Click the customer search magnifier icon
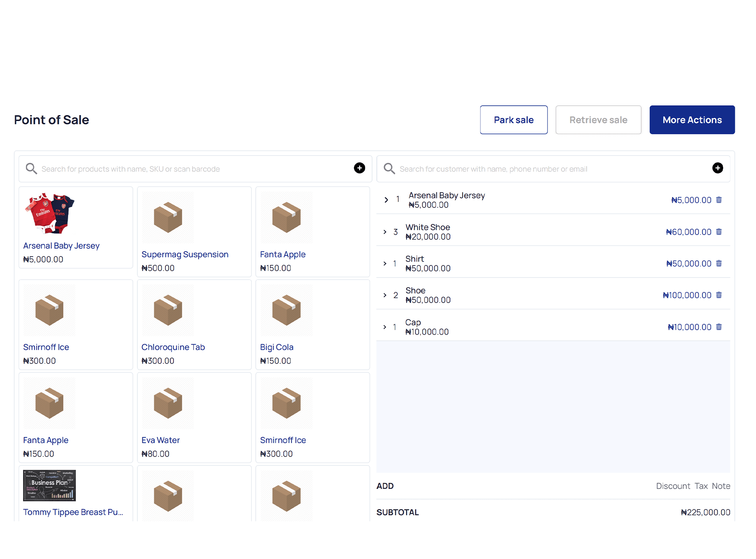The height and width of the screenshot is (559, 756). pyautogui.click(x=389, y=169)
